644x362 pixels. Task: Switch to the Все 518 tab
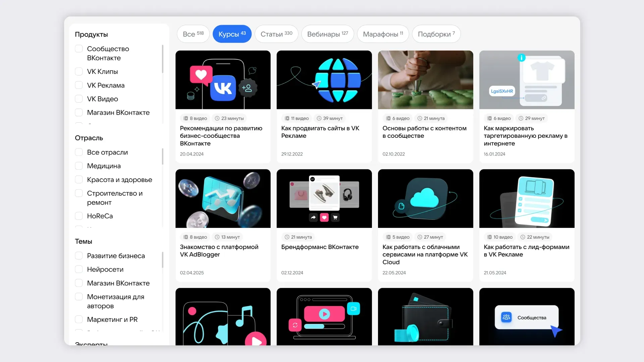tap(193, 34)
